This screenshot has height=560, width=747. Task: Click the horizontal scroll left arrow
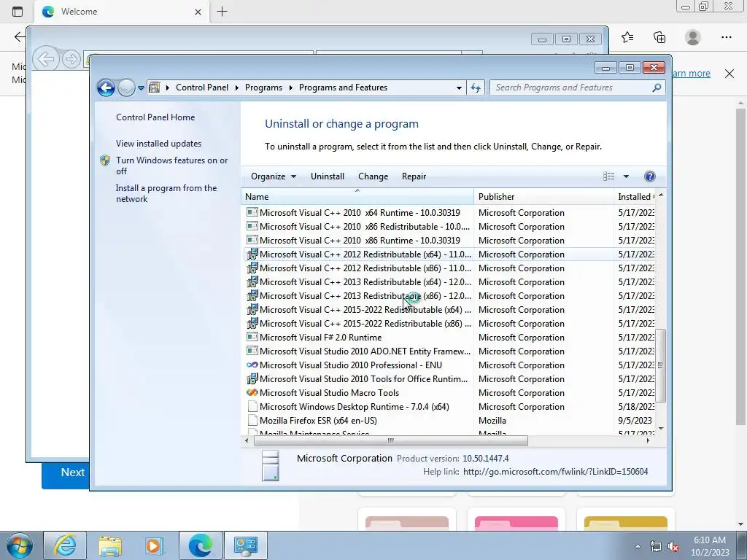coord(247,441)
